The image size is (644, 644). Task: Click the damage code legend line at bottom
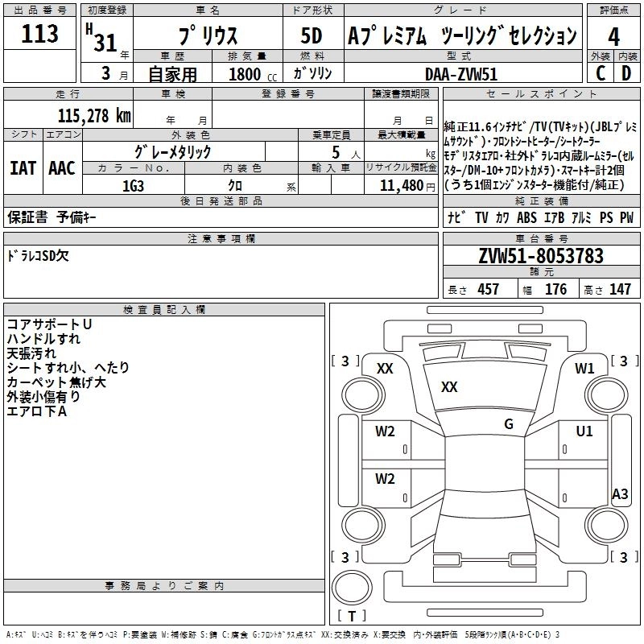tap(283, 635)
